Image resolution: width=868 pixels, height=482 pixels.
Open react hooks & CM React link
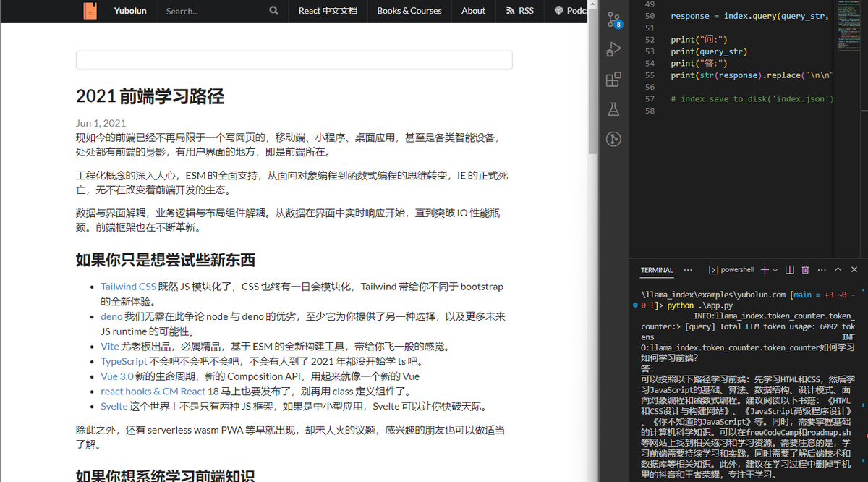(x=153, y=391)
